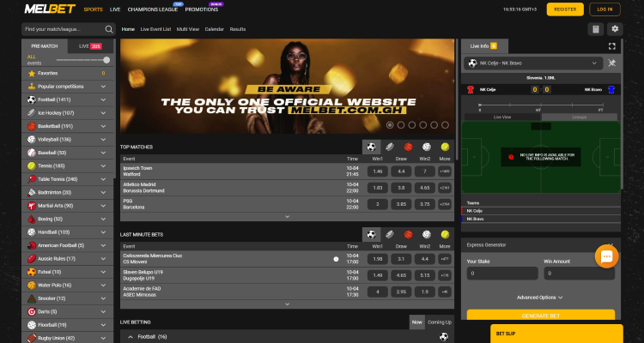Collapse Football (16) live section

coord(131,337)
